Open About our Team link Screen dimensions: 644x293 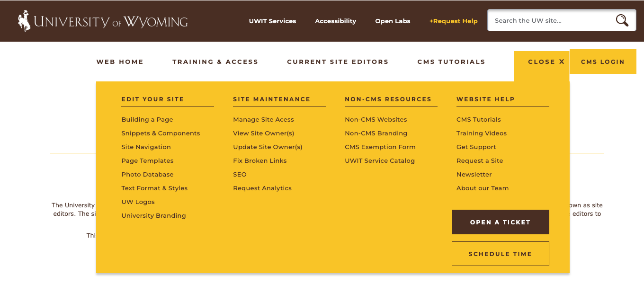tap(483, 188)
